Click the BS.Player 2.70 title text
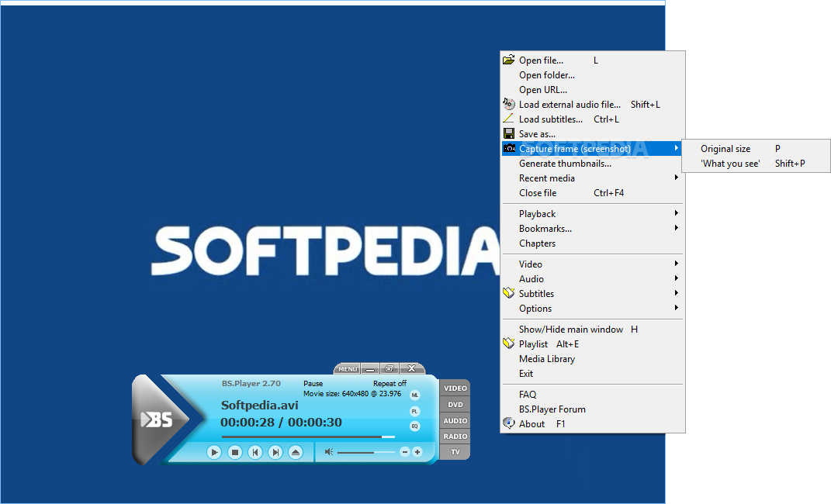Viewport: 831px width, 504px height. click(251, 383)
